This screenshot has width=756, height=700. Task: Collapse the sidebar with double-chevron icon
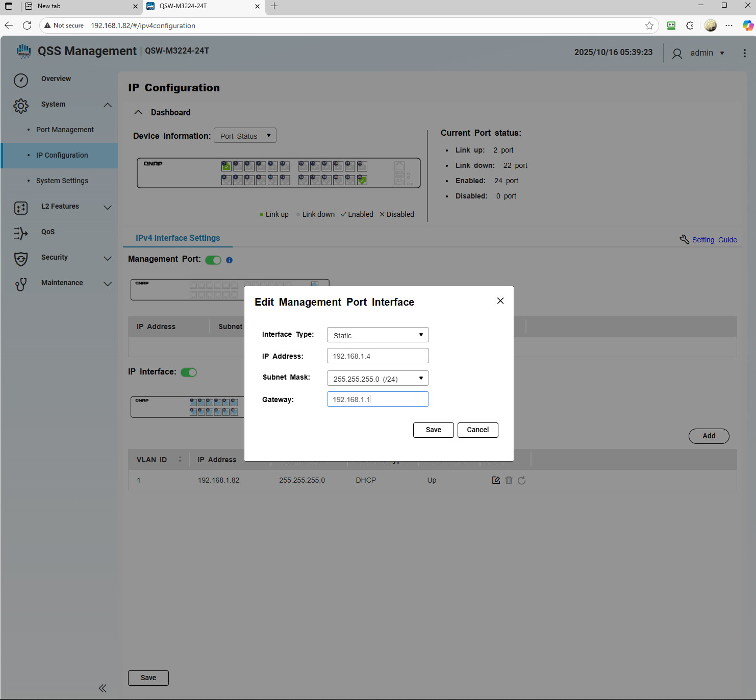(103, 688)
